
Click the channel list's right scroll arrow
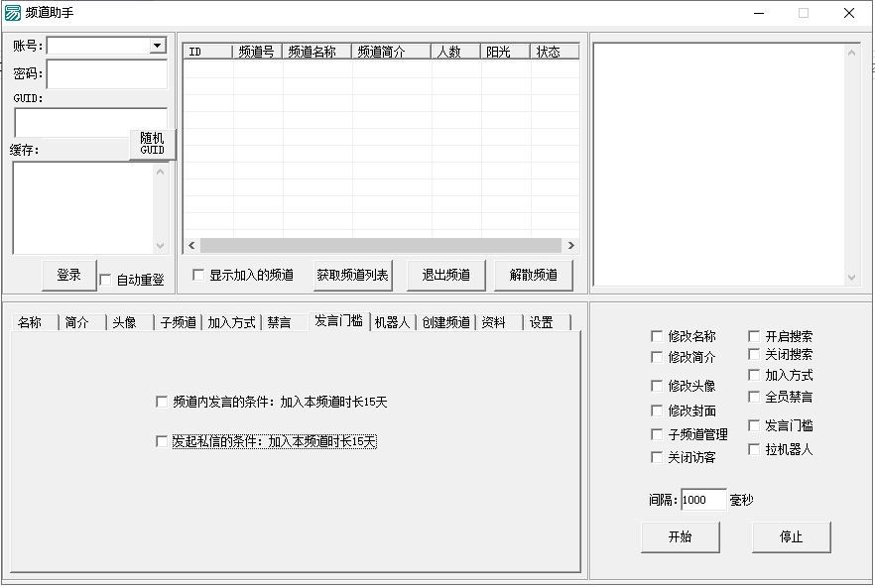pos(570,246)
